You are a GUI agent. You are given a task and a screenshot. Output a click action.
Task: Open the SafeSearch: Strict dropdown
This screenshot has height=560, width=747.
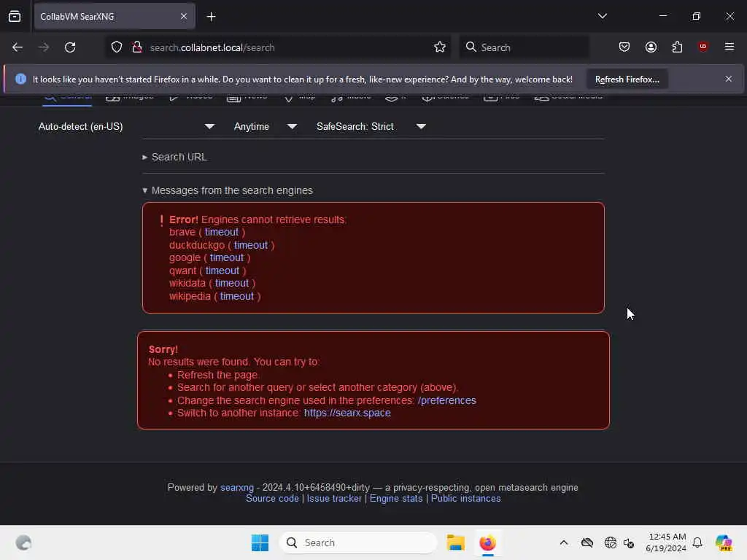[x=371, y=127]
